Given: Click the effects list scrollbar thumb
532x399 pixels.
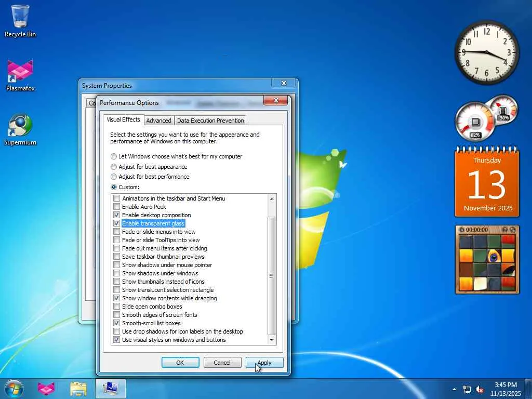Looking at the screenshot, I should [271, 275].
